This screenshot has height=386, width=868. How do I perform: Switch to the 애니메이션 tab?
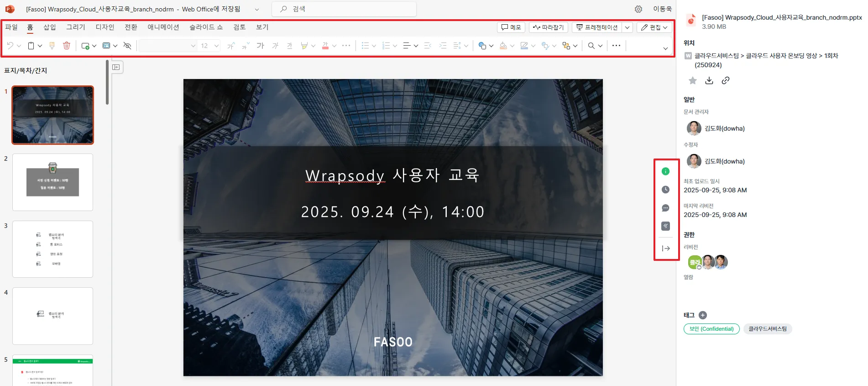coord(163,27)
